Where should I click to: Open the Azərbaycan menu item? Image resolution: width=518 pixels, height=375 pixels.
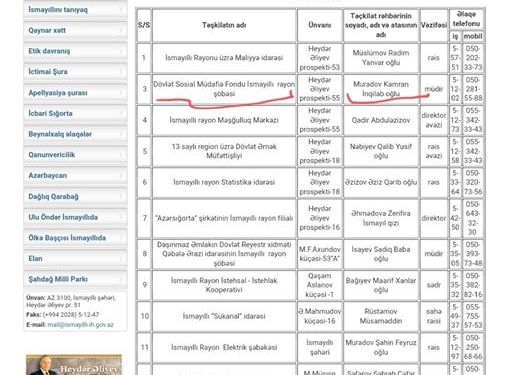click(75, 175)
